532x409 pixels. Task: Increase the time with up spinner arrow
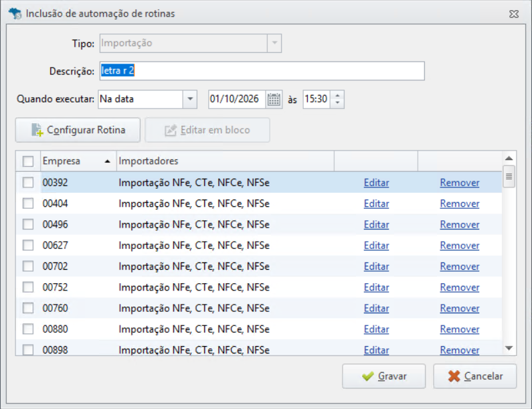point(337,95)
